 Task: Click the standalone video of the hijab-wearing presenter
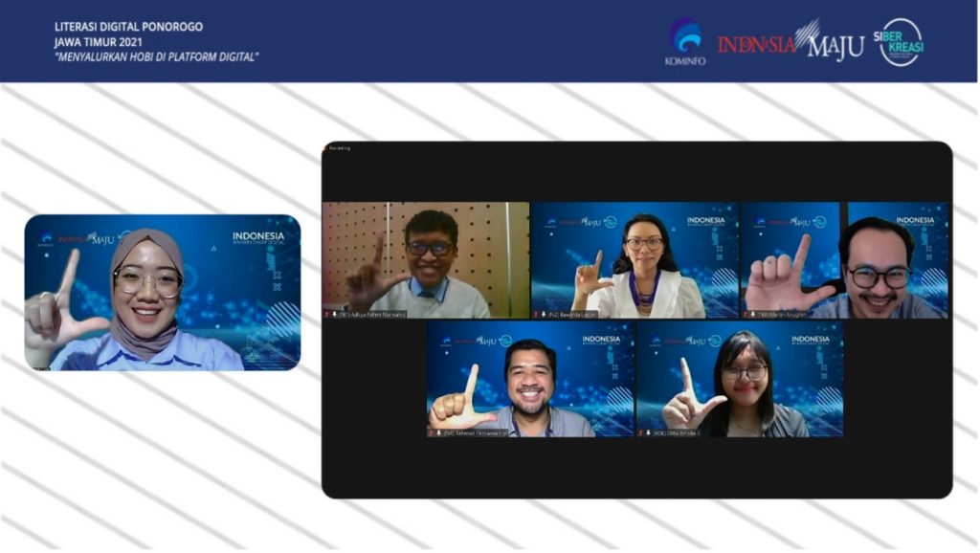point(163,292)
